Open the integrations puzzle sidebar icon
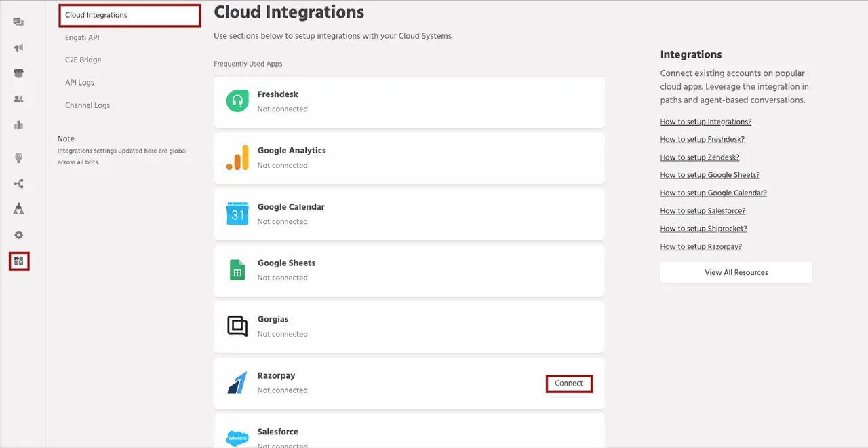 [19, 261]
